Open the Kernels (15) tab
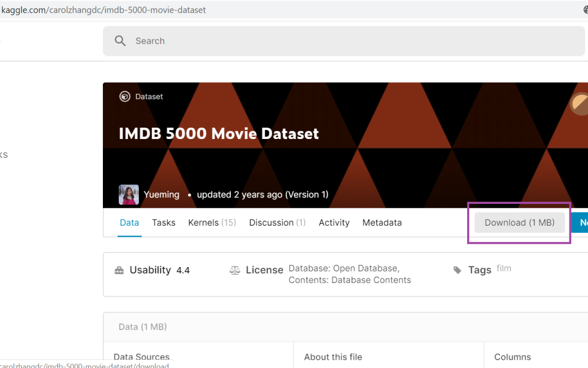 (x=212, y=222)
